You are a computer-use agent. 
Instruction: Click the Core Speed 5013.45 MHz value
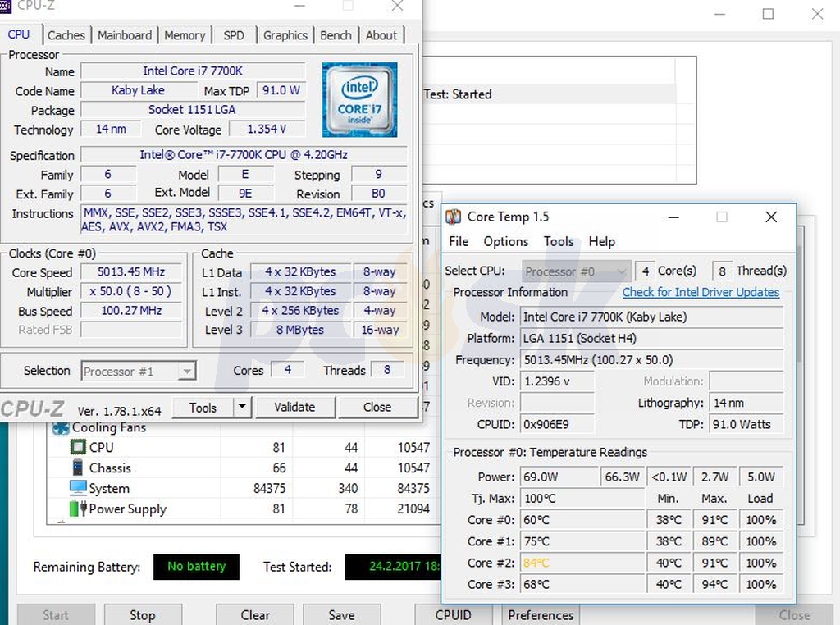tap(131, 272)
